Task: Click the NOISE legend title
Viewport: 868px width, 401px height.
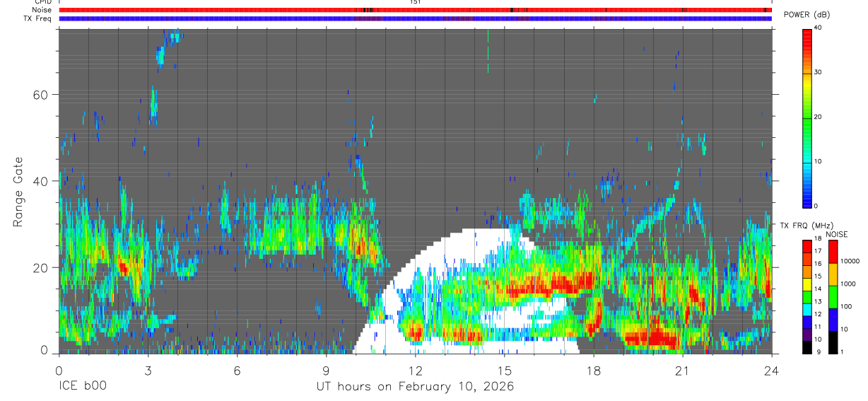Action: (837, 234)
